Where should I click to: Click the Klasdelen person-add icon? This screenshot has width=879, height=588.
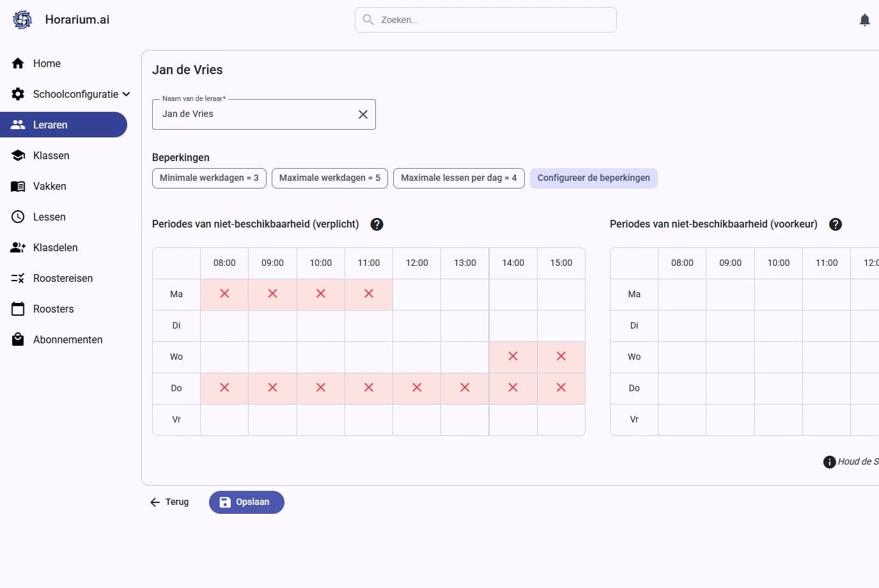(x=18, y=247)
